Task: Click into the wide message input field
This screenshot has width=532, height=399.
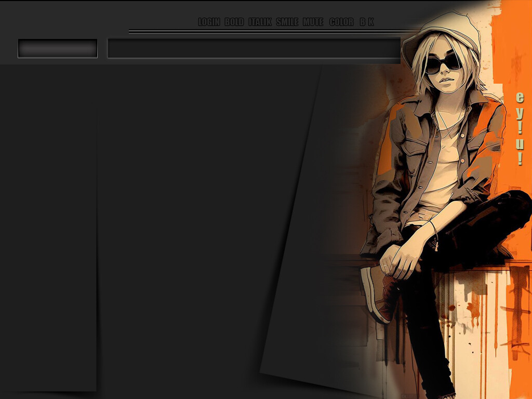Action: pyautogui.click(x=254, y=48)
